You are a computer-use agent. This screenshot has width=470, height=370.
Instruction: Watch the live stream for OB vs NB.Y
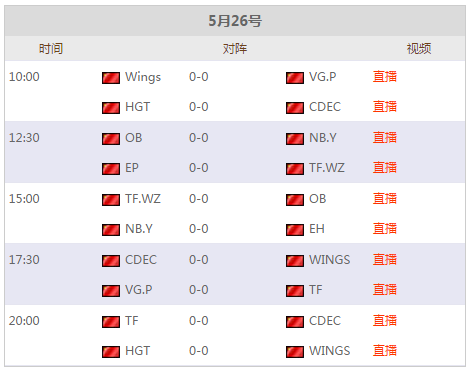click(x=385, y=138)
